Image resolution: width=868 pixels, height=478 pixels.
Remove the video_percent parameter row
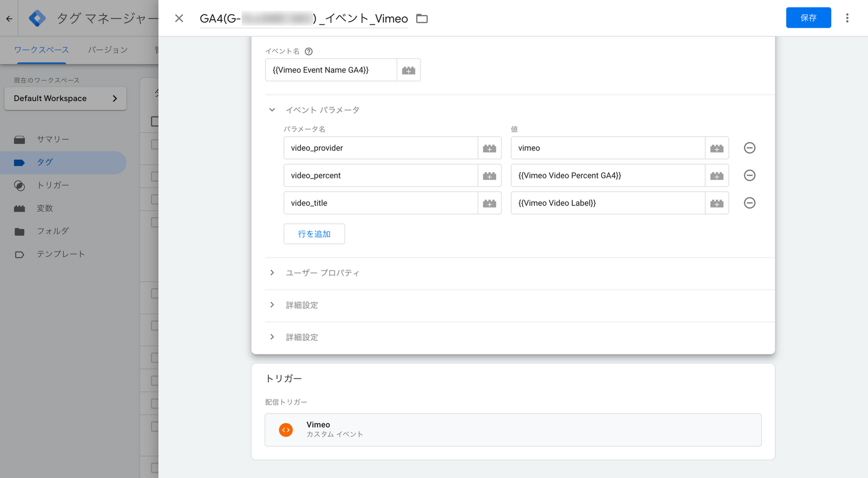[750, 176]
